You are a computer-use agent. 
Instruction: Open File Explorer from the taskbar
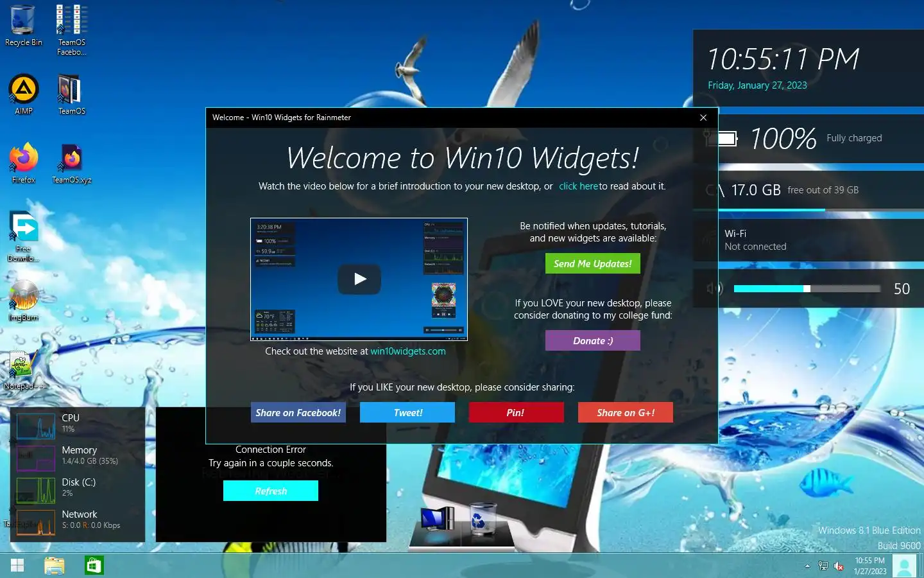pos(55,565)
